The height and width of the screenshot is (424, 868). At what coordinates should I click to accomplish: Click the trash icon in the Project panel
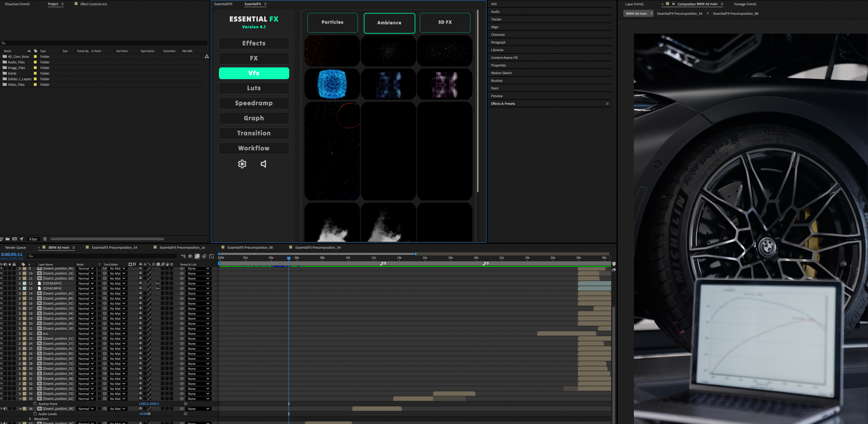click(45, 239)
